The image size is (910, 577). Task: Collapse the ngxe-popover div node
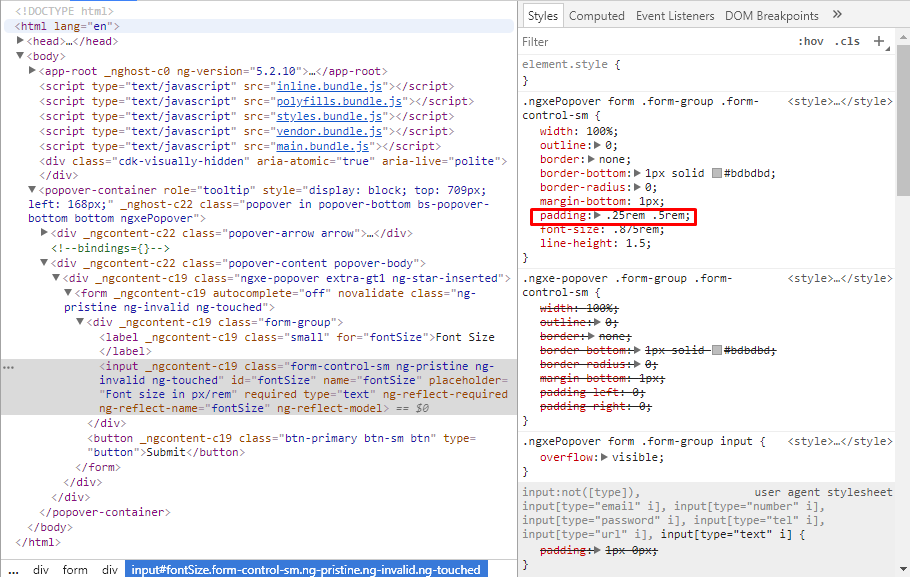56,278
